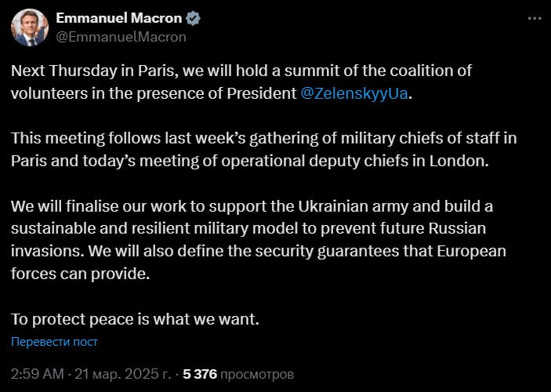Click the line about security guarantees that European

pyautogui.click(x=259, y=252)
